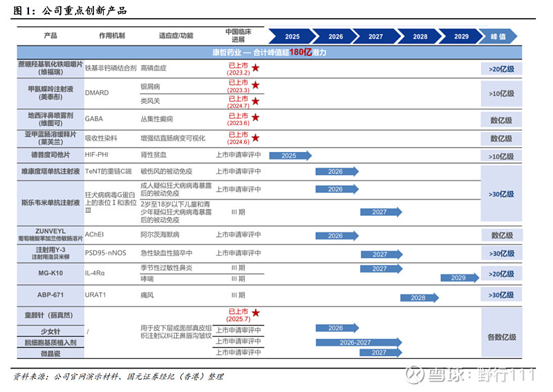Click the red star in the 银屑病 row
553x392 pixels.
coord(256,85)
